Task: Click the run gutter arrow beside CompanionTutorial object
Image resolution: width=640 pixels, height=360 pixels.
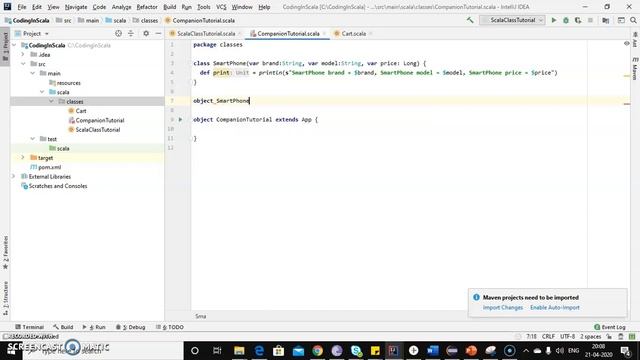Action: (180, 120)
